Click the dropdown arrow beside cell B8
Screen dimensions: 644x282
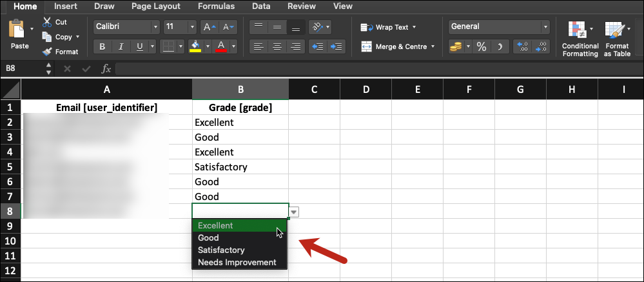pyautogui.click(x=294, y=212)
